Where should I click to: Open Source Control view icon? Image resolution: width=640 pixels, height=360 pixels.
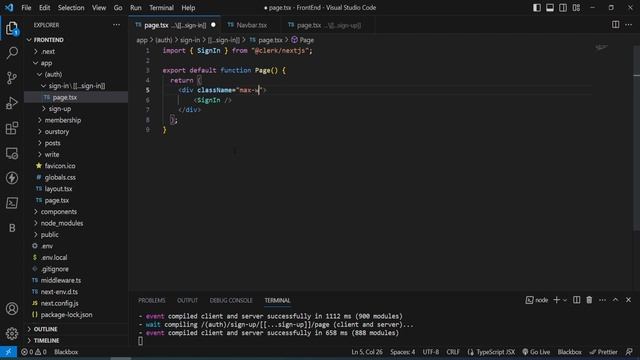[12, 78]
